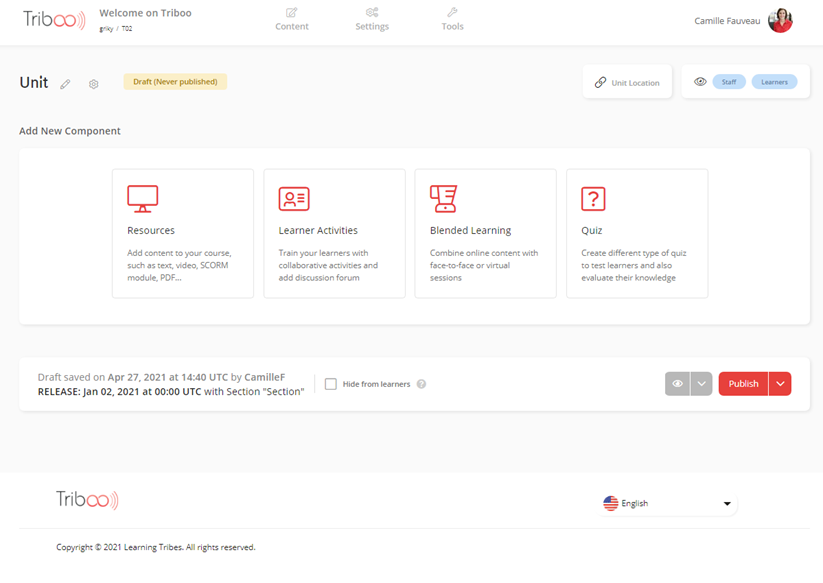823x583 pixels.
Task: Open the Tools menu icon
Action: click(x=452, y=12)
